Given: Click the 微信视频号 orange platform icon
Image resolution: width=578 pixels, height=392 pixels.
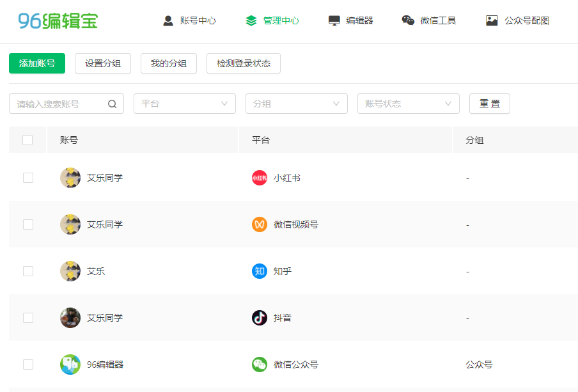Looking at the screenshot, I should click(259, 224).
